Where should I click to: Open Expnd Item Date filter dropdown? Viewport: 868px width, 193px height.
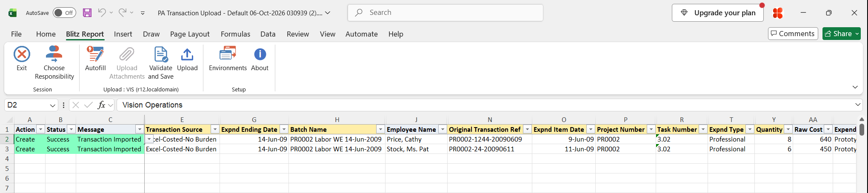(591, 129)
